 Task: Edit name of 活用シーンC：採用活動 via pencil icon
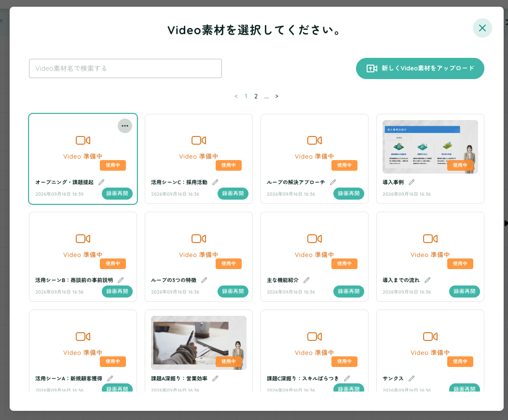coord(215,182)
